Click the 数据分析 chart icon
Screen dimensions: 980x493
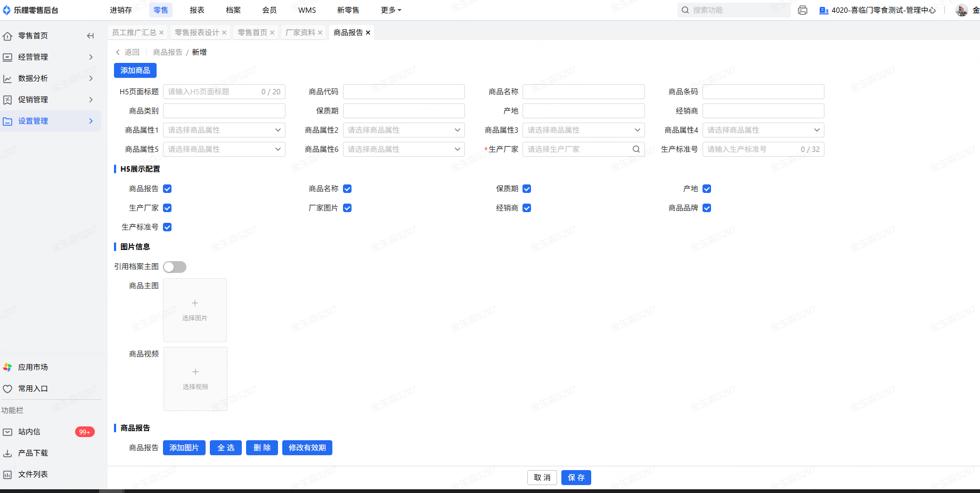[x=7, y=78]
